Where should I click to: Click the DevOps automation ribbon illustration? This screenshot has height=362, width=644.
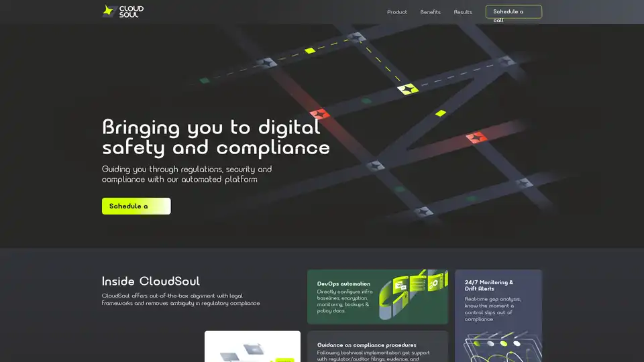click(x=412, y=294)
